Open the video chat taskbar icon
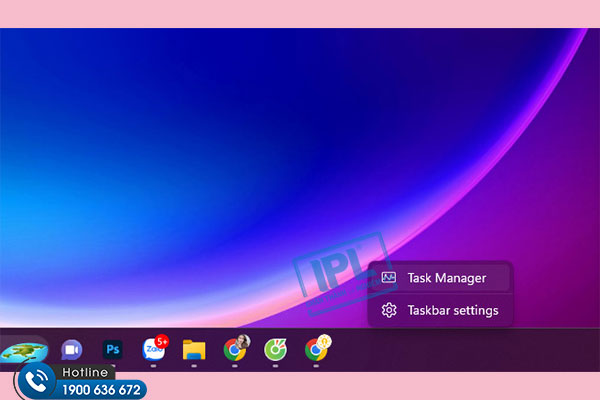 coord(72,350)
